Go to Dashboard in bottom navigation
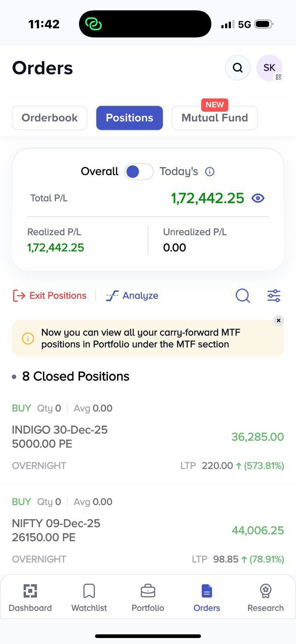296x644 pixels. pos(30,598)
